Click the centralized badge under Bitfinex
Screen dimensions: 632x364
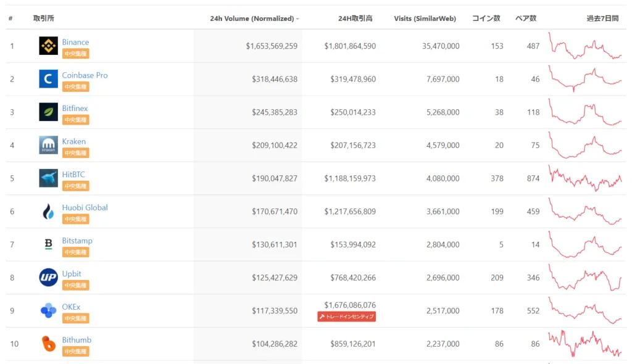76,120
